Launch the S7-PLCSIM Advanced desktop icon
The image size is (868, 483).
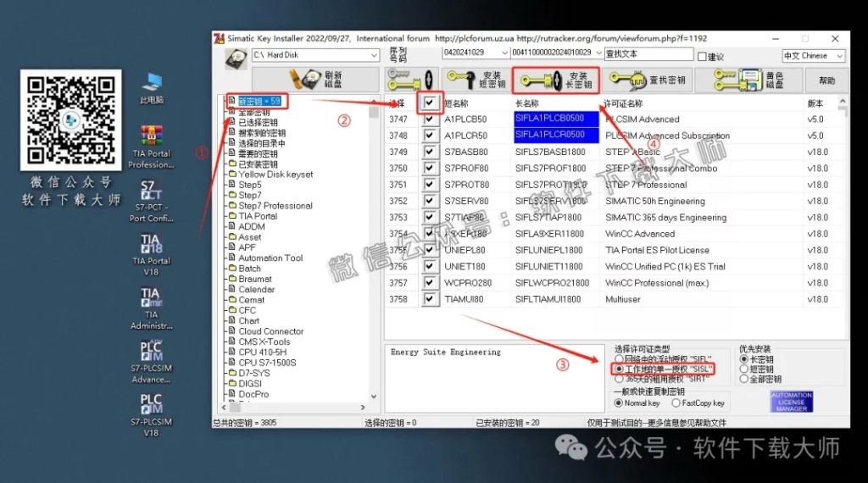coord(151,361)
